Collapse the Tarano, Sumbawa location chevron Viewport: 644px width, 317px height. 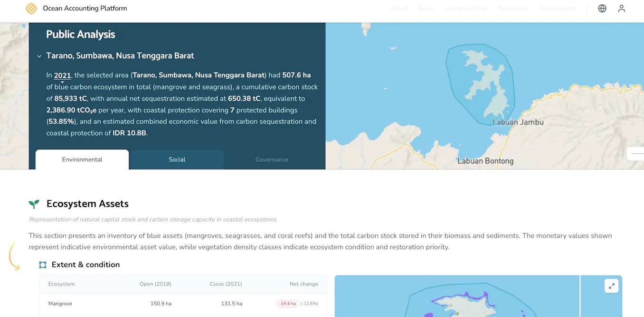(39, 56)
